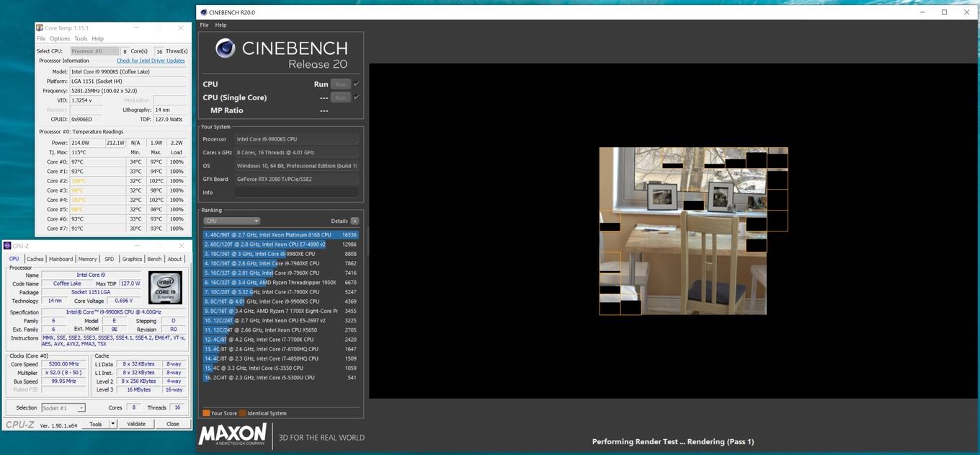The width and height of the screenshot is (980, 455).
Task: Click the CPU-Z title bar icon
Action: (8, 246)
